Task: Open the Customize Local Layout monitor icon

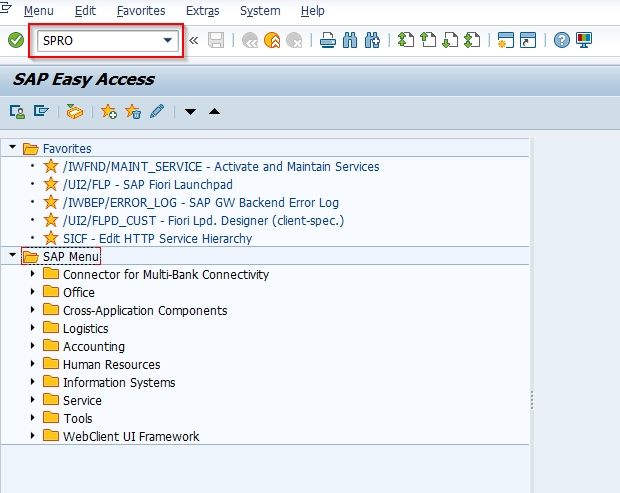Action: click(x=584, y=40)
